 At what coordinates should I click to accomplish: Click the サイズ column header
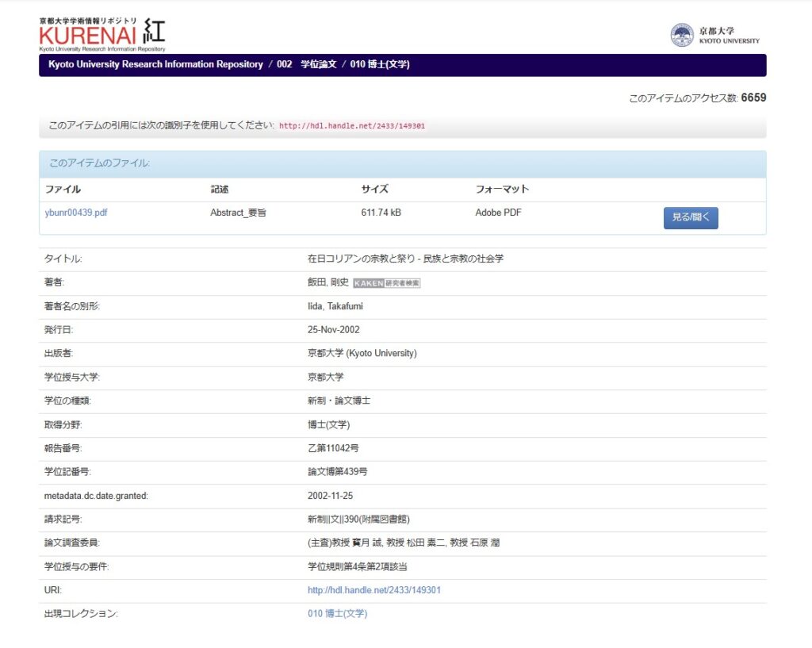click(x=374, y=190)
